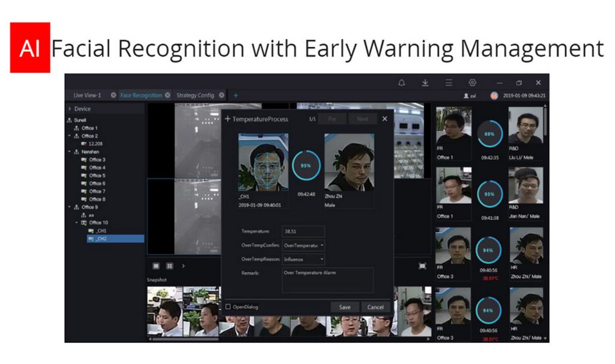Add a new tab with plus icon
The image size is (615, 364).
[x=235, y=95]
